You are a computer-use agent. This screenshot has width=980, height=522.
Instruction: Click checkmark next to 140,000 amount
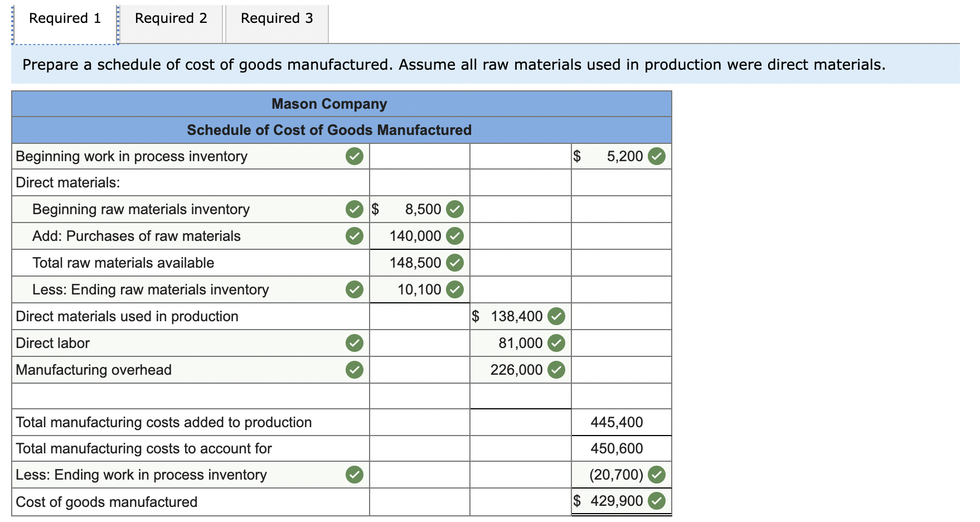click(x=455, y=236)
